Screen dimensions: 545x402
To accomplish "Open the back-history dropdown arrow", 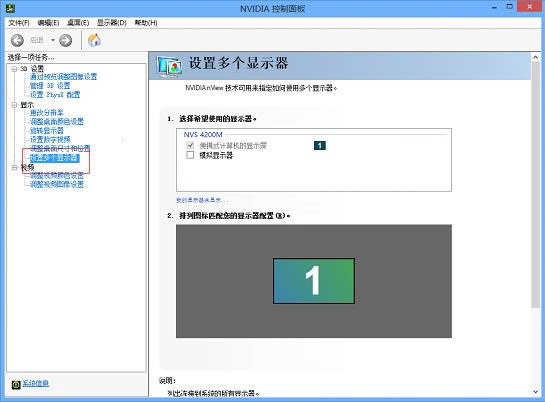I will [x=53, y=40].
